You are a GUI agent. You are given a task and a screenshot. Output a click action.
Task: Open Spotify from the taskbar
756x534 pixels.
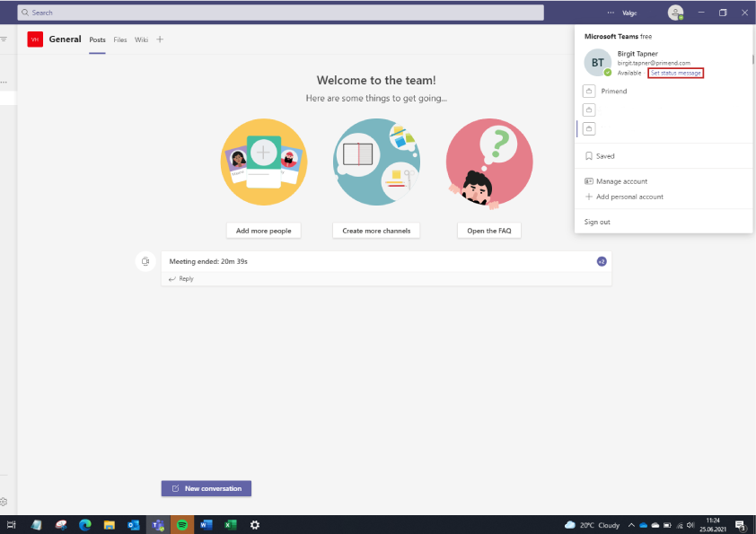point(182,525)
